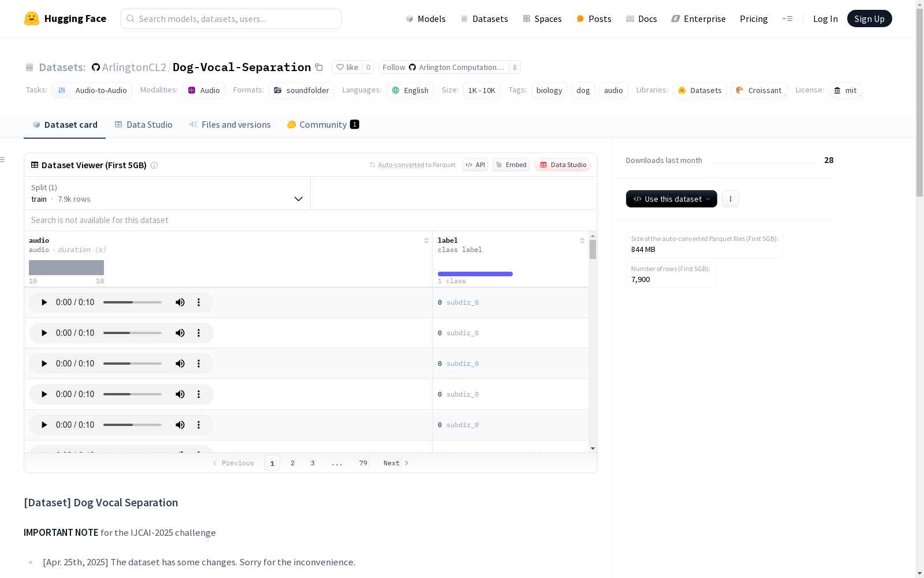Open the three-dot menu beside Use this dataset
This screenshot has height=578, width=924.
(731, 199)
